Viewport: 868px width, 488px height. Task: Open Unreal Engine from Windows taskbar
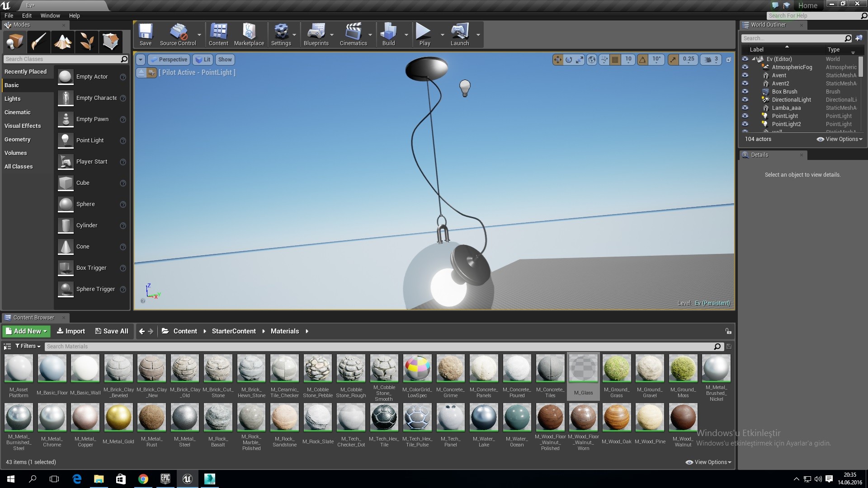tap(187, 479)
